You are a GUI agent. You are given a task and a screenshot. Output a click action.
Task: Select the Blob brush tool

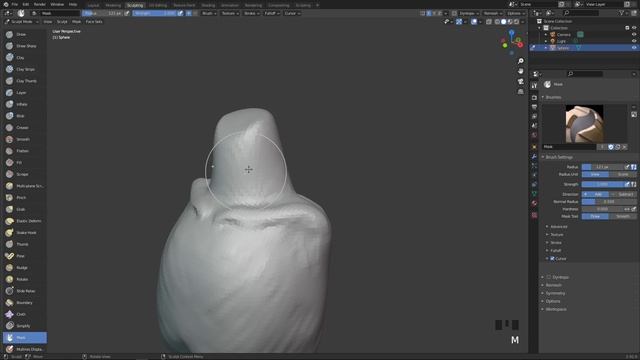click(24, 116)
